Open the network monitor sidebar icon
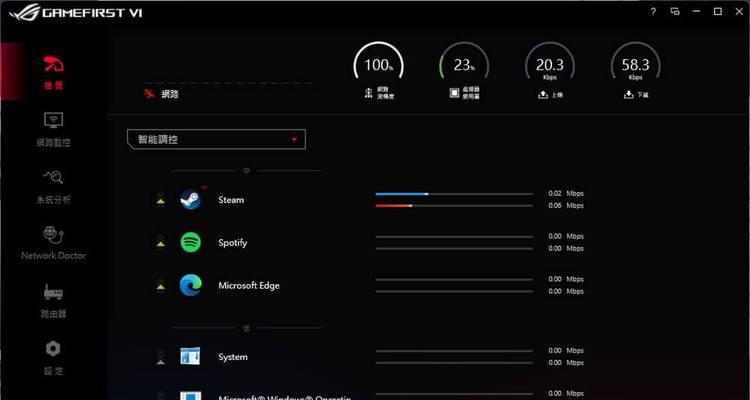This screenshot has height=400, width=750. tap(54, 121)
